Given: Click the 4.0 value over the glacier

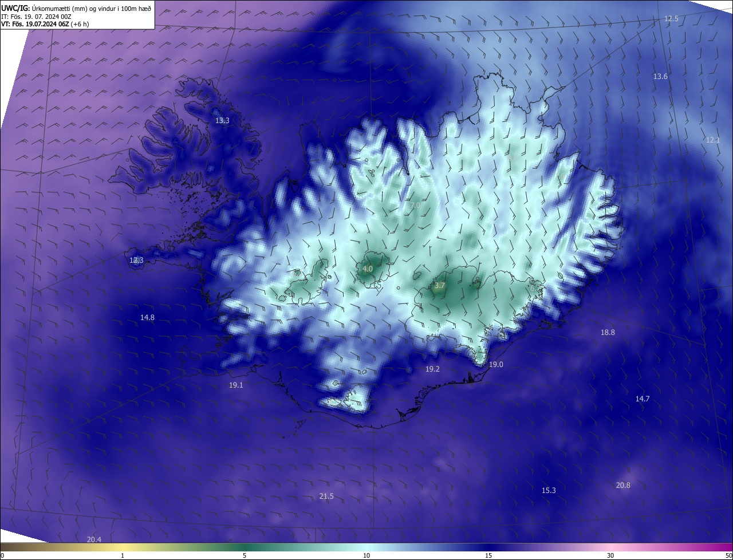Looking at the screenshot, I should click(368, 269).
